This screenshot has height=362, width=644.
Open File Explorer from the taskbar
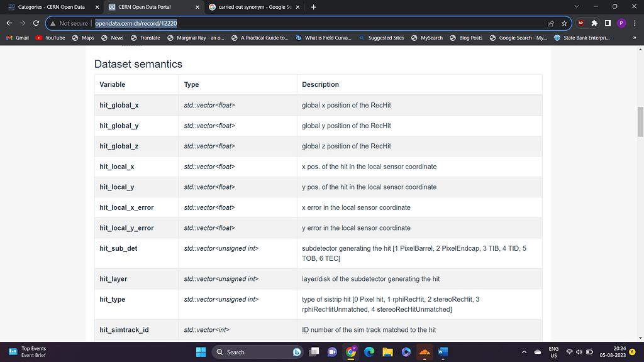387,352
